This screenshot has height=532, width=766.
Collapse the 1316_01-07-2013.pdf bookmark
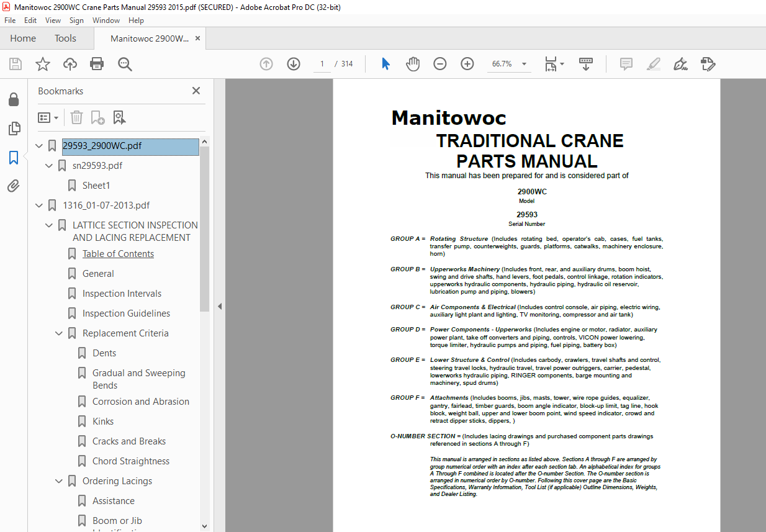pyautogui.click(x=40, y=205)
